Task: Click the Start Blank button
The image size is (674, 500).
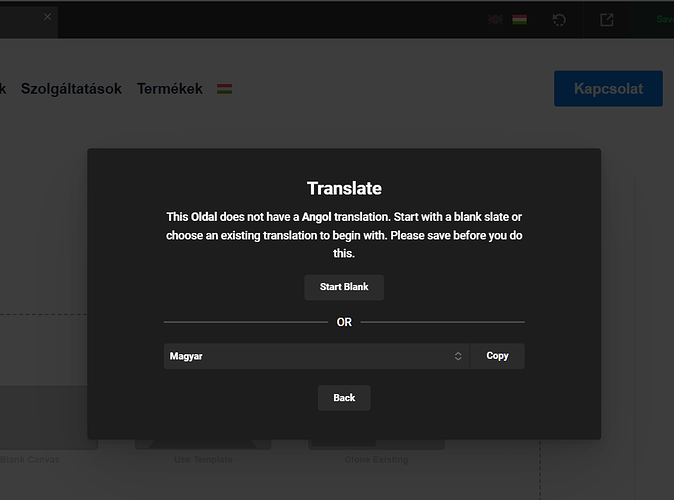Action: (344, 287)
